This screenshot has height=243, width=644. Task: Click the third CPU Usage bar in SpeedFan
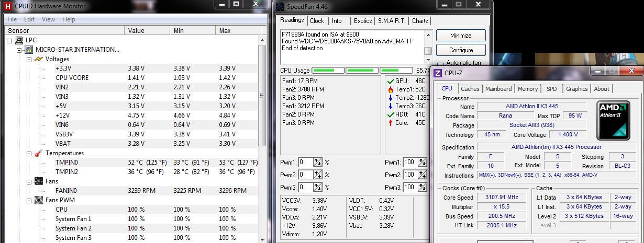click(x=396, y=71)
